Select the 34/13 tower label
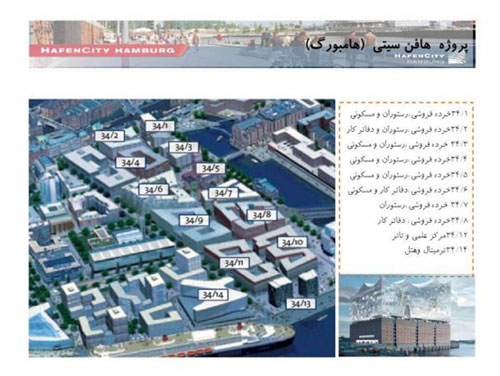This screenshot has width=500, height=376. click(301, 304)
